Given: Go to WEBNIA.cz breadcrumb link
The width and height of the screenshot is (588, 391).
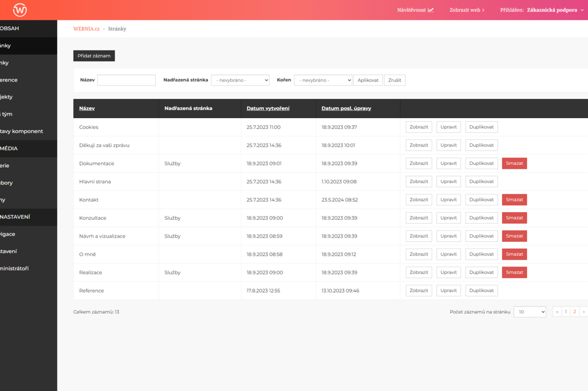Looking at the screenshot, I should (86, 29).
